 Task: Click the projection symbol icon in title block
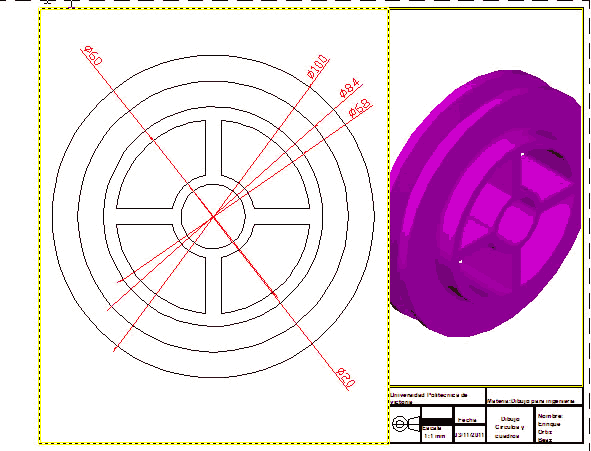click(405, 424)
